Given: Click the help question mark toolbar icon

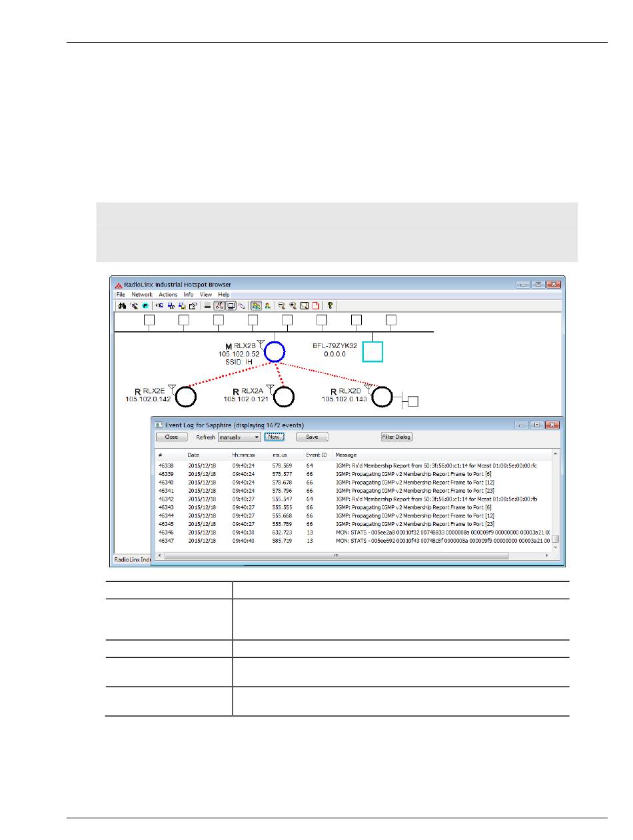Looking at the screenshot, I should [x=330, y=306].
